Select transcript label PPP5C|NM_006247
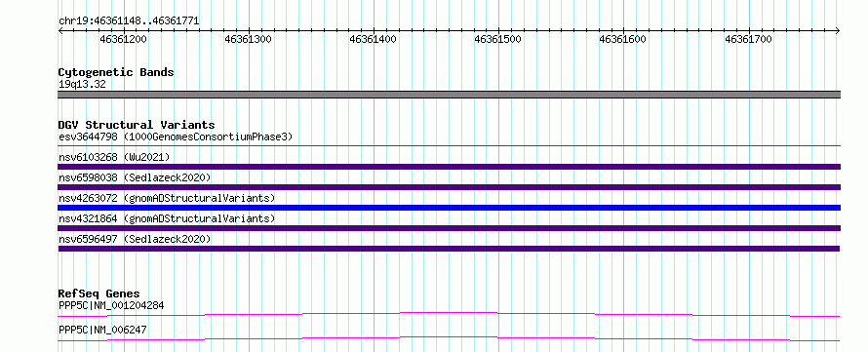Viewport: 868px width, 352px height. [x=102, y=331]
